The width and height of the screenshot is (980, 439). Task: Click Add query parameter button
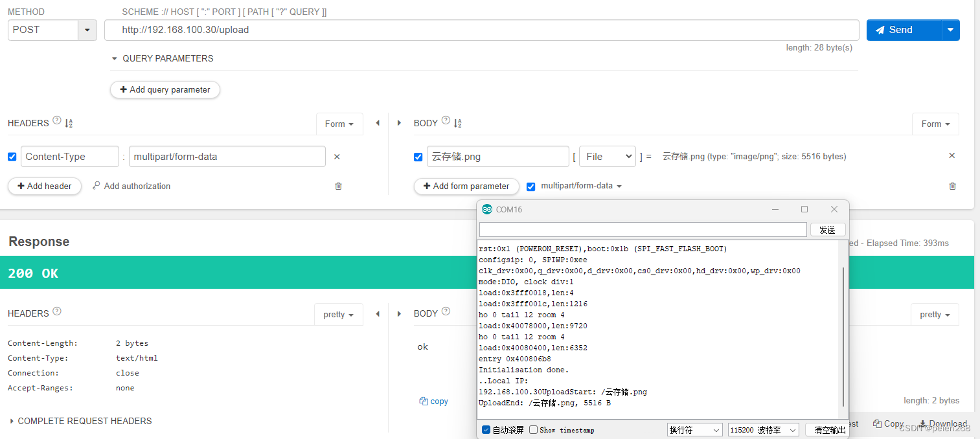coord(165,89)
